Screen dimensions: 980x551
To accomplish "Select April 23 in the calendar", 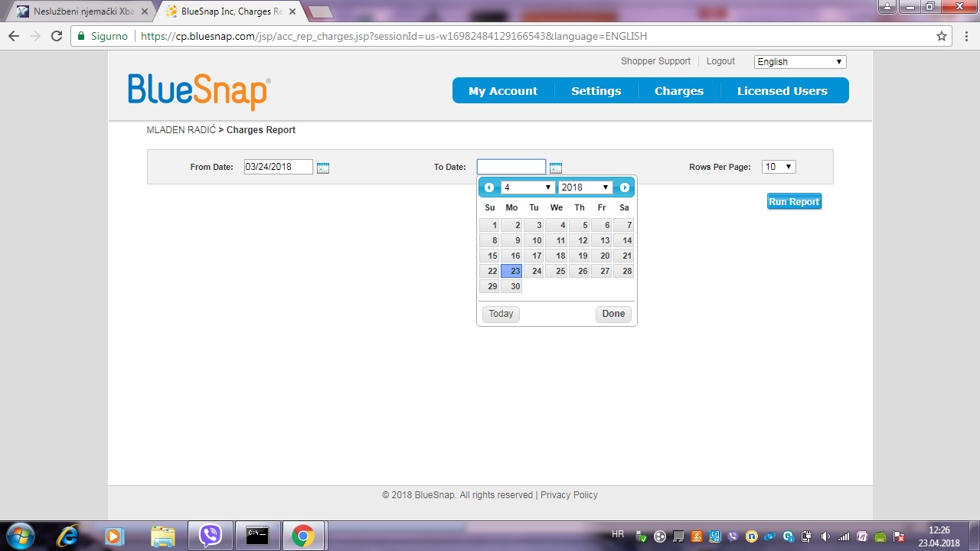I will click(511, 271).
